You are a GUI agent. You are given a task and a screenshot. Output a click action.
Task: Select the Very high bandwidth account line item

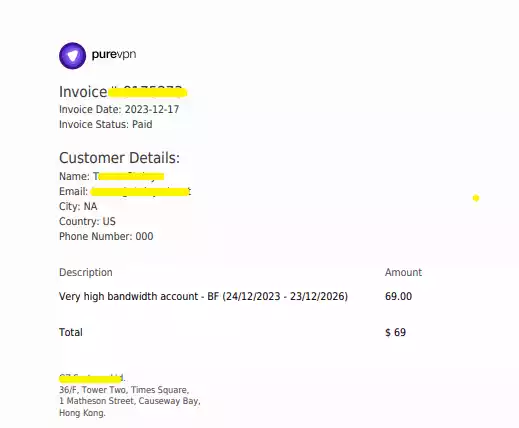pyautogui.click(x=203, y=296)
